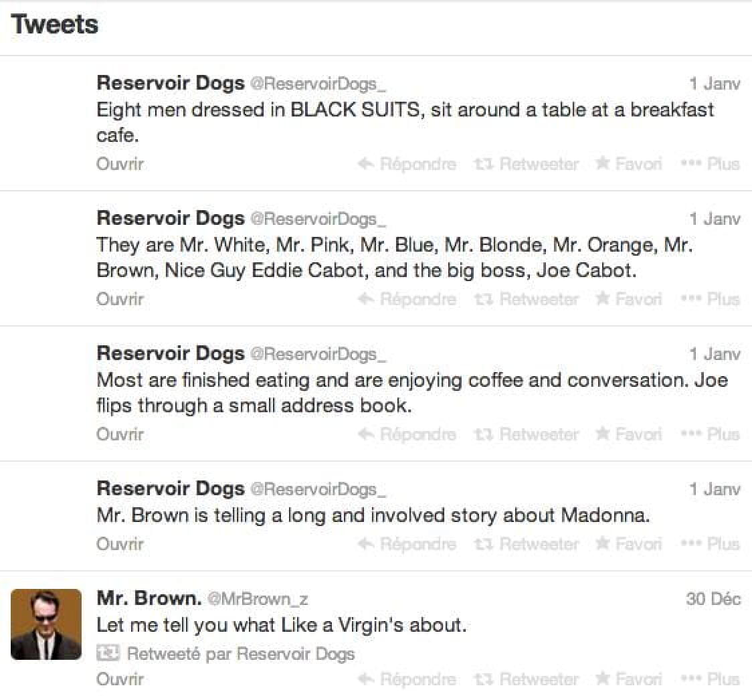Favorite the 'Like a Virgin' tweet

[629, 679]
